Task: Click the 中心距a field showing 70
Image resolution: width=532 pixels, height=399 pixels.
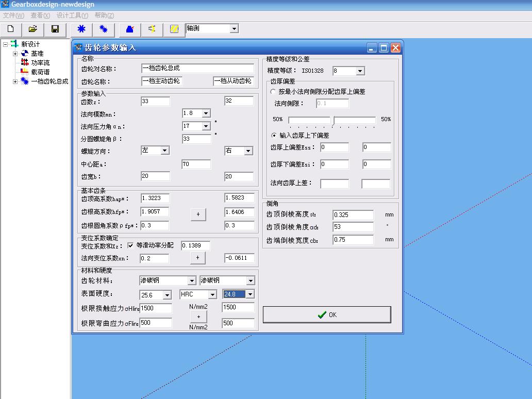Action: point(196,164)
